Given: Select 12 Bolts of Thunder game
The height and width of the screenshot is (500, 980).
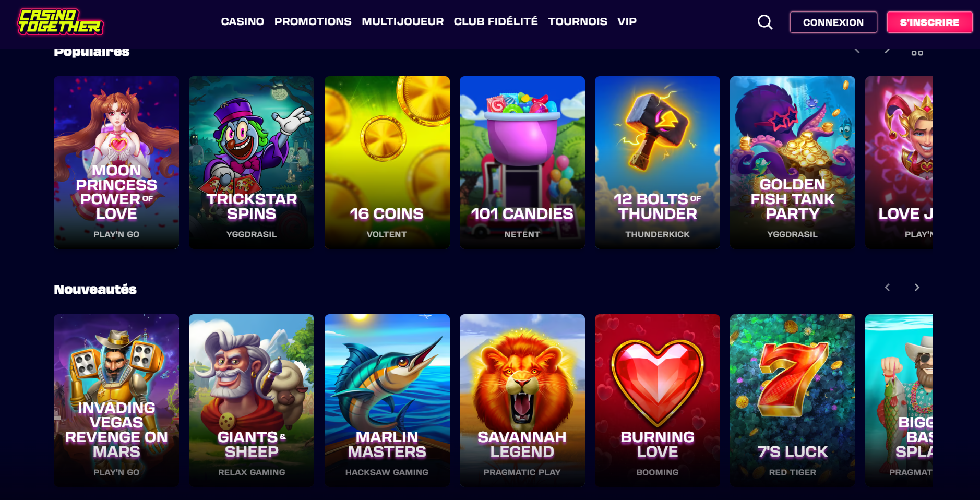Looking at the screenshot, I should coord(658,162).
